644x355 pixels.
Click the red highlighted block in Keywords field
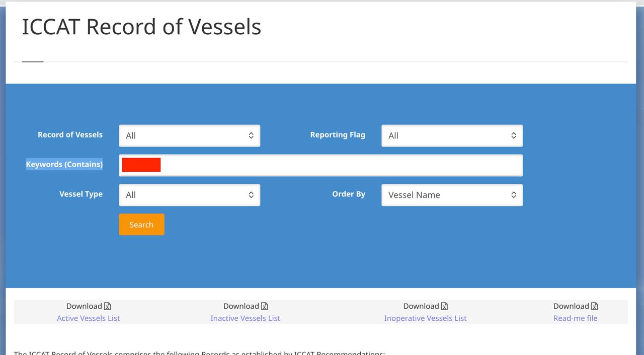pyautogui.click(x=141, y=165)
